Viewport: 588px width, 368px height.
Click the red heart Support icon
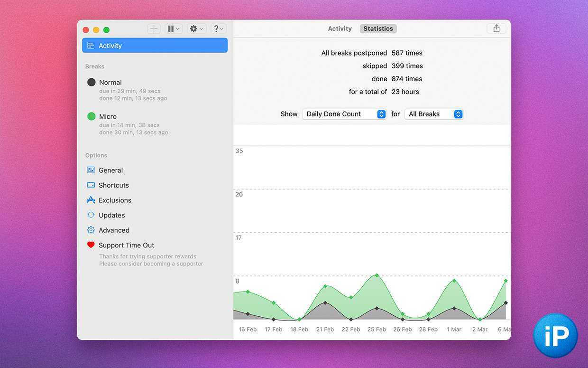pos(91,245)
